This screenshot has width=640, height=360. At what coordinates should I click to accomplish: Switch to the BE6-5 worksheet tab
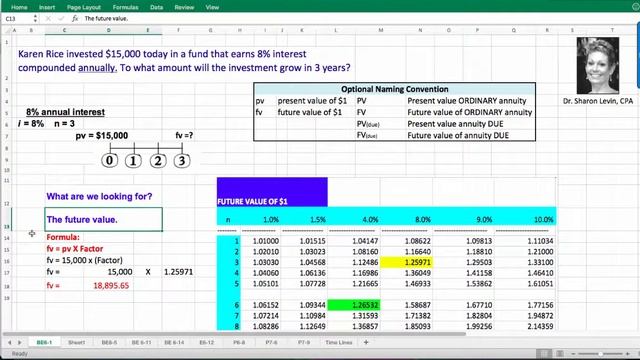coord(109,342)
